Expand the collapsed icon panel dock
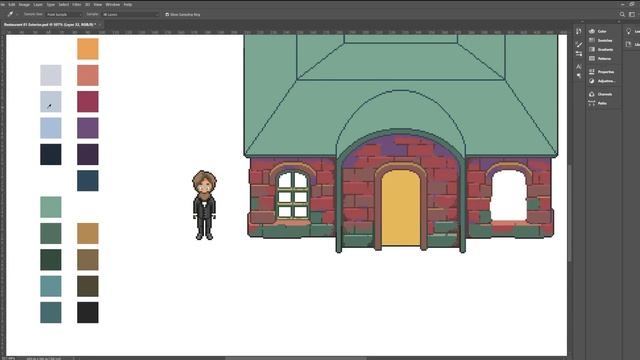 point(619,22)
